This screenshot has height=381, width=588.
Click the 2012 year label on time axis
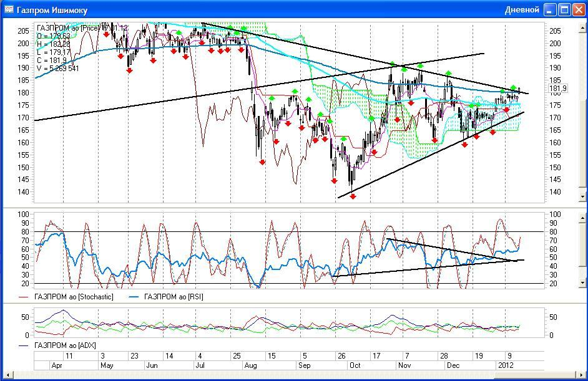click(505, 365)
